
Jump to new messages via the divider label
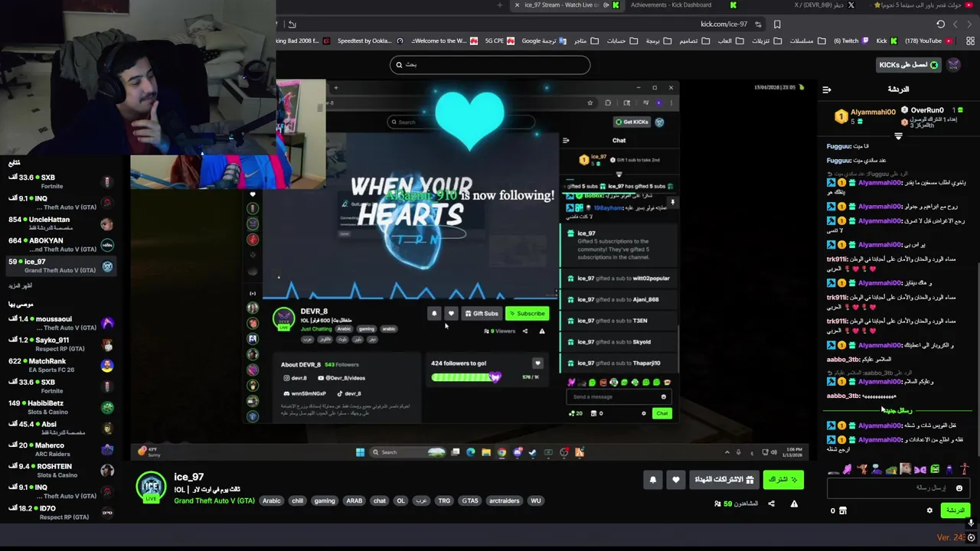897,411
